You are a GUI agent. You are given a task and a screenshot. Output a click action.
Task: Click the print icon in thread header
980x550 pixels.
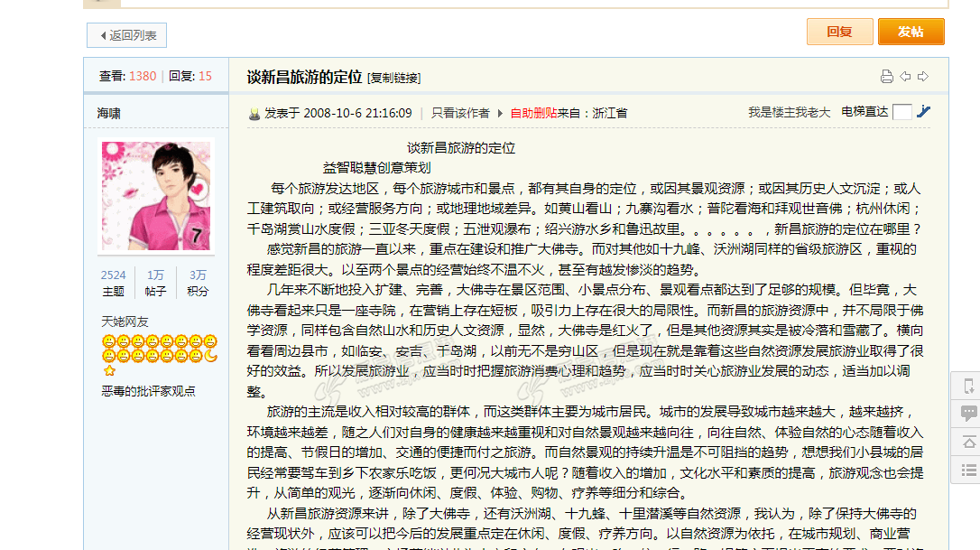[x=886, y=77]
